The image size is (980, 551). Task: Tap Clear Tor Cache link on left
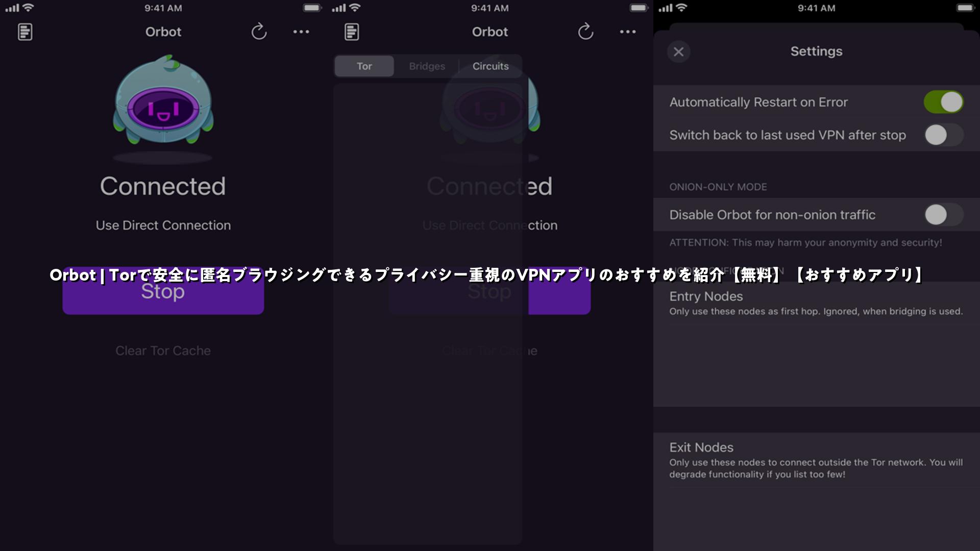(x=163, y=350)
